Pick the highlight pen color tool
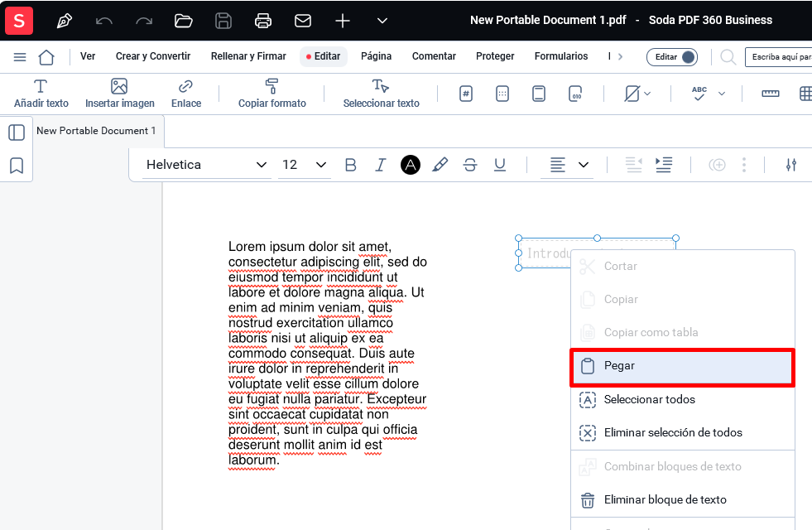This screenshot has height=530, width=812. (x=440, y=165)
